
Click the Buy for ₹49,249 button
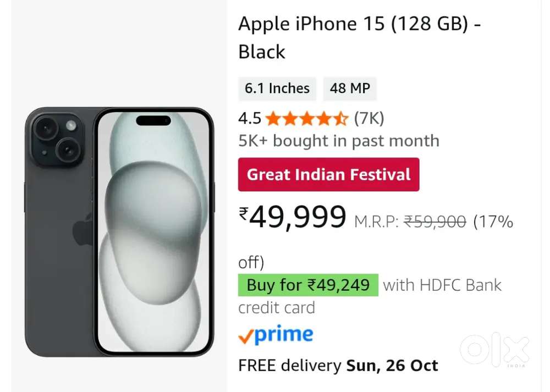coord(307,285)
